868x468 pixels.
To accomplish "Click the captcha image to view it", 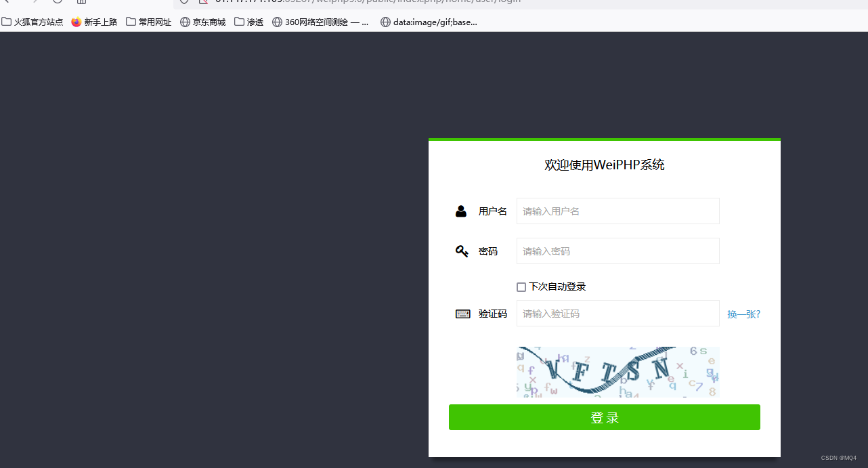I will pyautogui.click(x=617, y=372).
